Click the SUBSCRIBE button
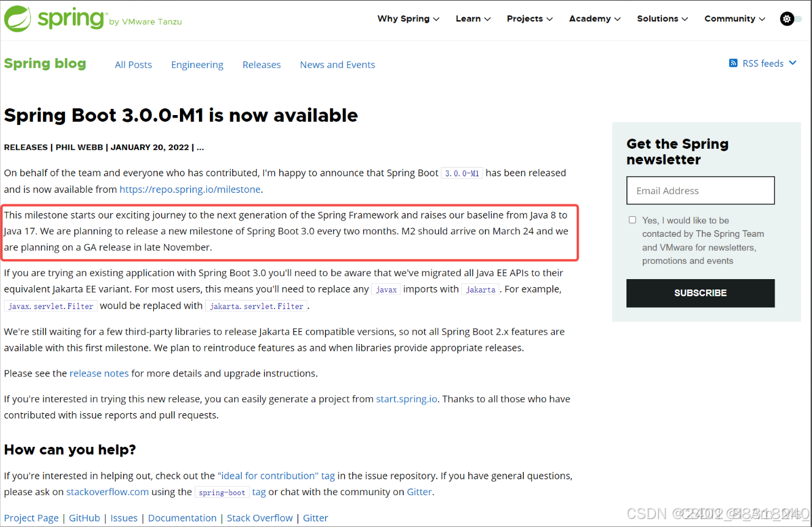 coord(701,293)
